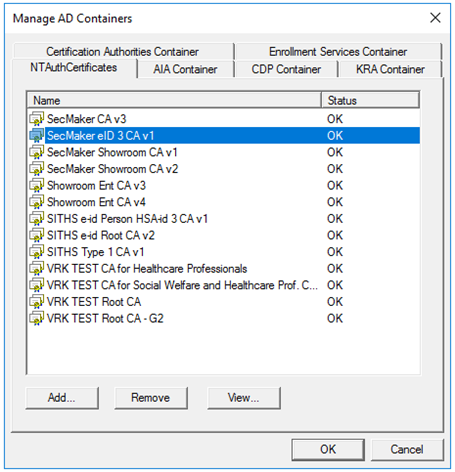Select the highlighted SecMaker eID 3 CA v1 icon
Viewport: 455px width, 472px height.
click(36, 136)
